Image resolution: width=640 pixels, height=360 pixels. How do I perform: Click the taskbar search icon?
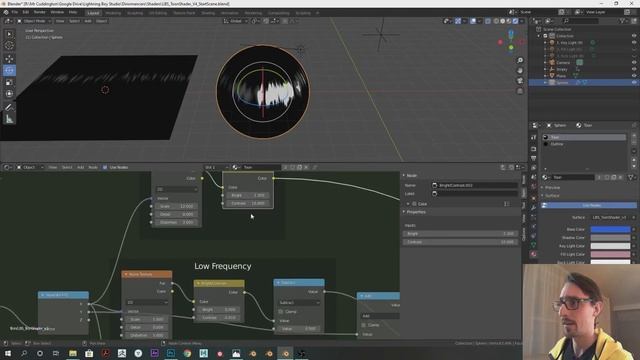coord(24,353)
